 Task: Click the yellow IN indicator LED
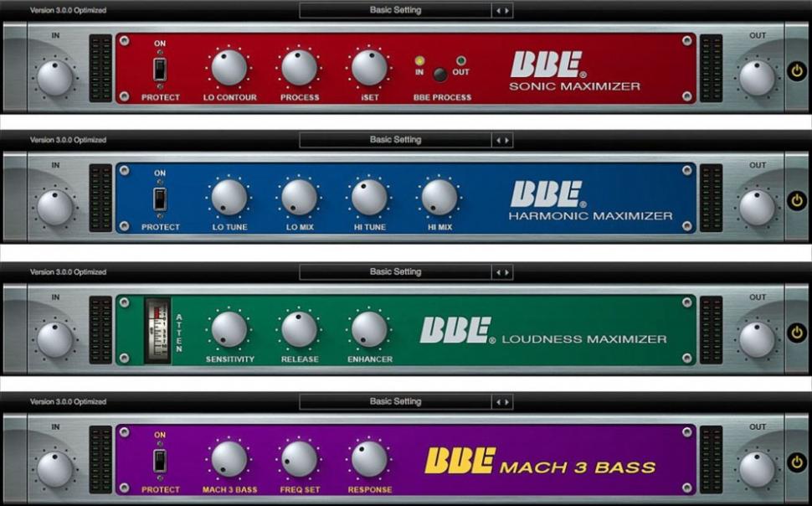[419, 61]
